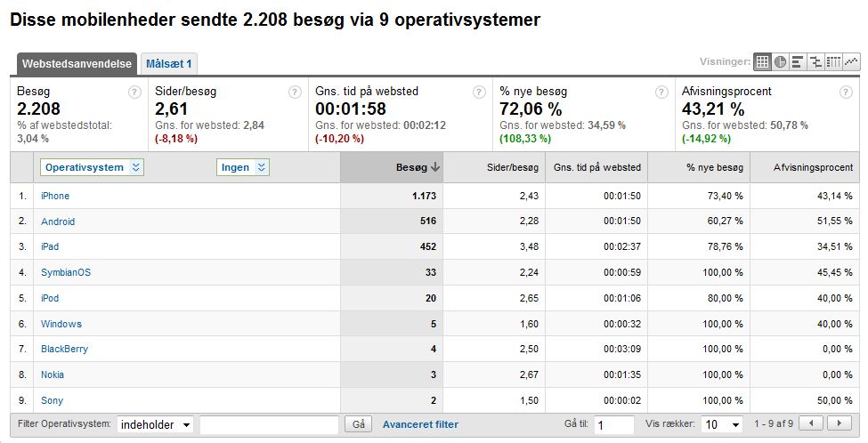Select the line graph view icon
Viewport: 868px width, 443px height.
[x=852, y=62]
